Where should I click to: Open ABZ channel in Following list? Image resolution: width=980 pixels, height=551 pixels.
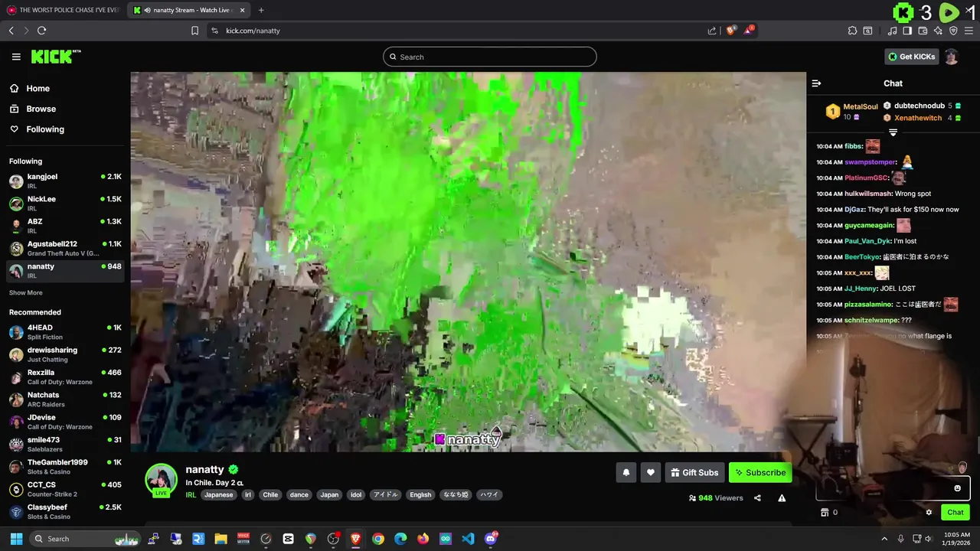pos(65,226)
